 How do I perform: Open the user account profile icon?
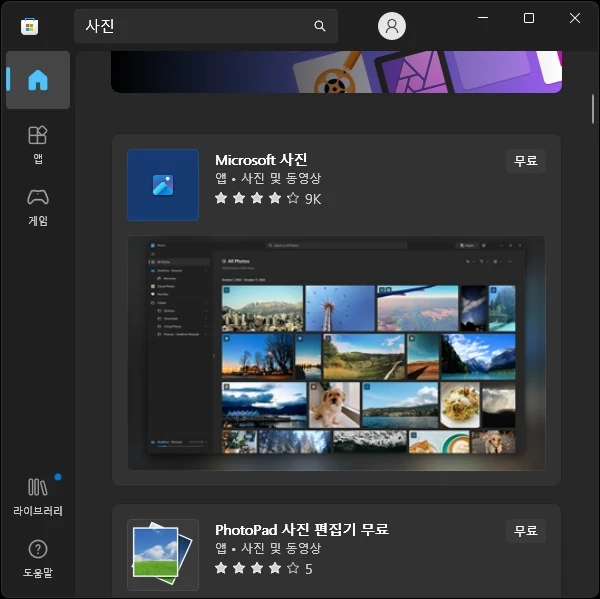pos(392,26)
